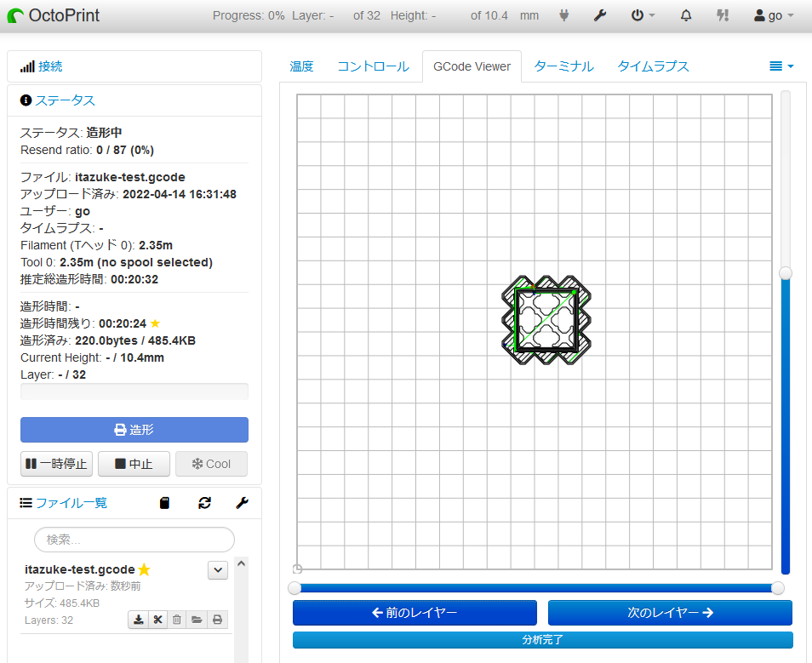Screen dimensions: 812x663
Task: Open file list settings wrench
Action: pyautogui.click(x=242, y=503)
